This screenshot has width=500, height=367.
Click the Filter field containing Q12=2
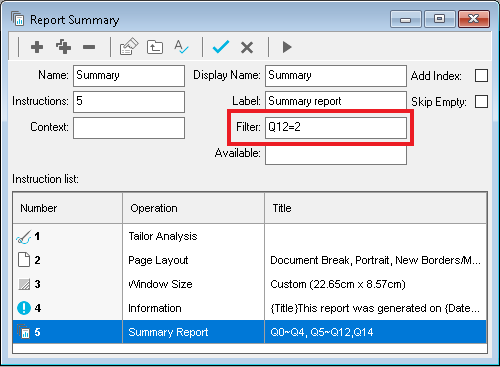point(336,128)
